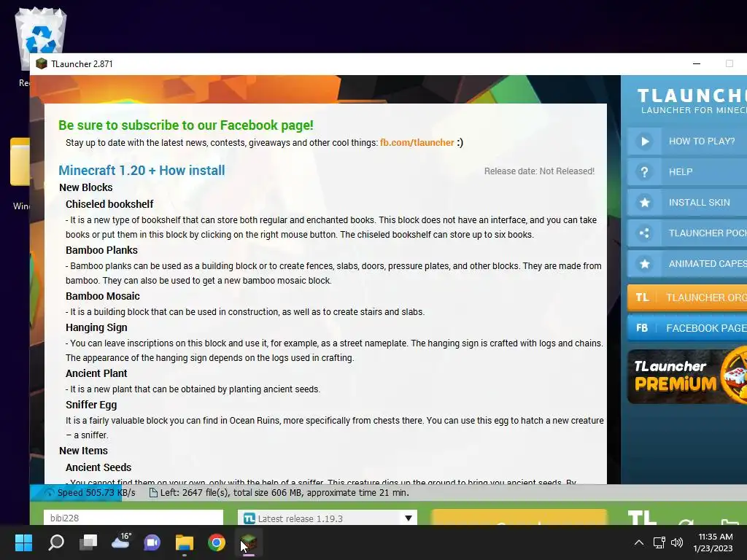747x560 pixels.
Task: Follow the fb.com/tlauncher link
Action: (417, 143)
